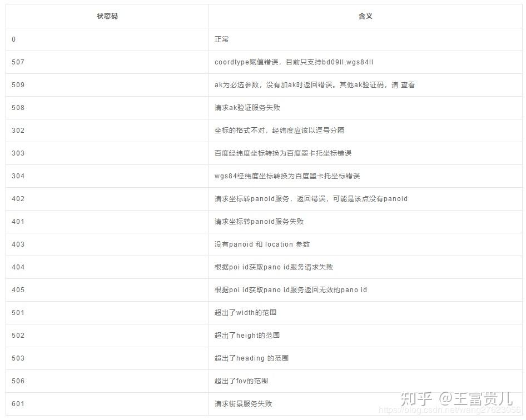This screenshot has height=420, width=526.
Task: Select status code 402 cell
Action: click(107, 199)
